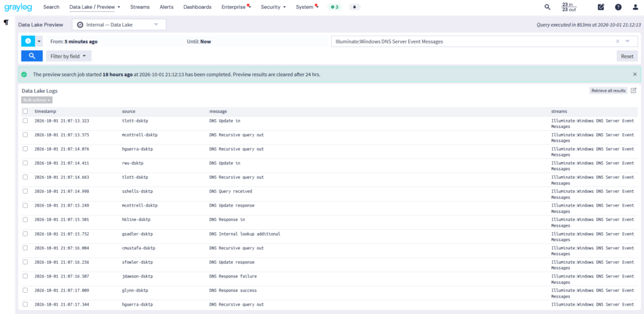The image size is (644, 314).
Task: Expand the stream selector dropdown arrow
Action: pyautogui.click(x=627, y=41)
